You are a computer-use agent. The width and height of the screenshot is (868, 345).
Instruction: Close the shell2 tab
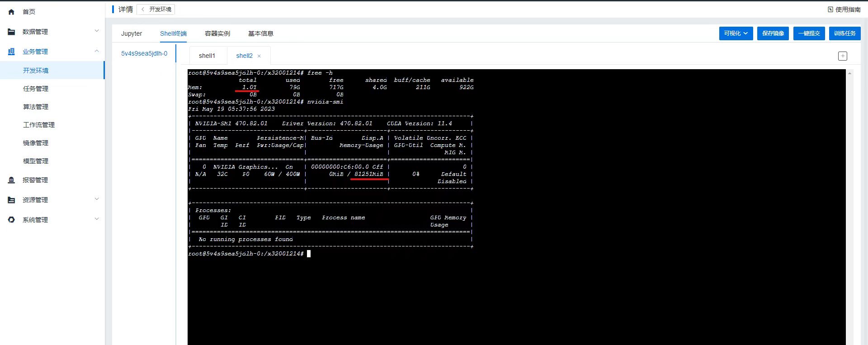[x=259, y=56]
